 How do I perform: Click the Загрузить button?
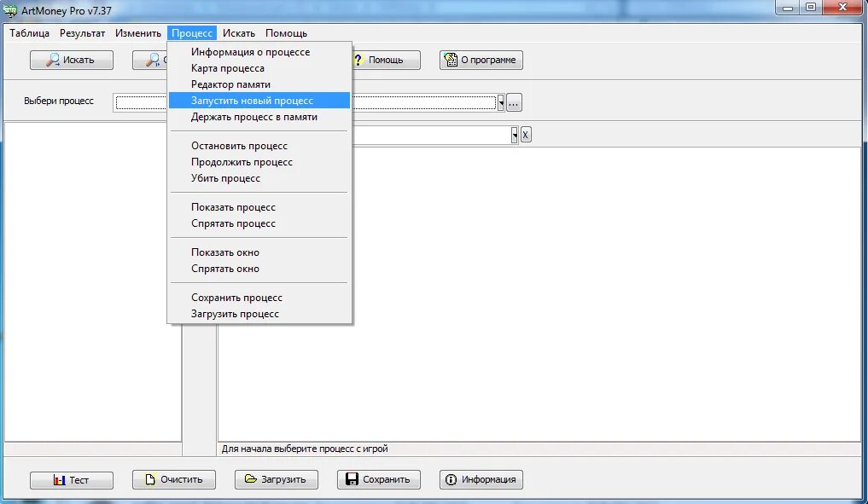[x=277, y=479]
